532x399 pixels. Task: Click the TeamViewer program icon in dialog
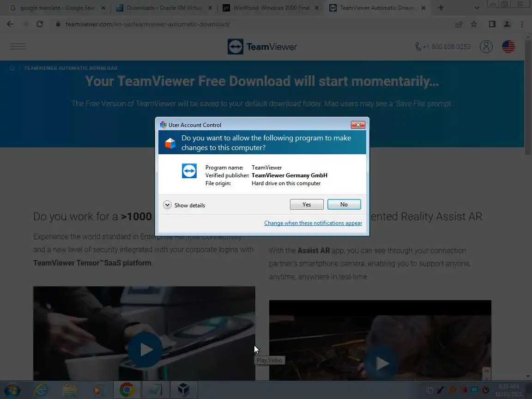[x=189, y=171]
